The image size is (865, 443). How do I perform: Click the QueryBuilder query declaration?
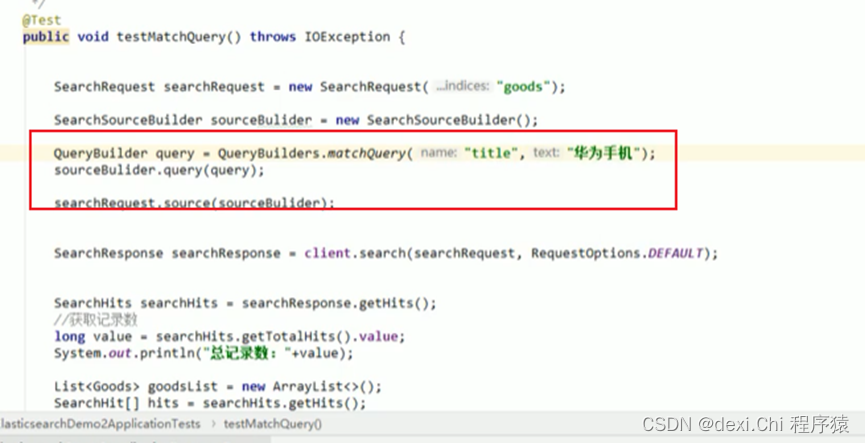[x=124, y=153]
